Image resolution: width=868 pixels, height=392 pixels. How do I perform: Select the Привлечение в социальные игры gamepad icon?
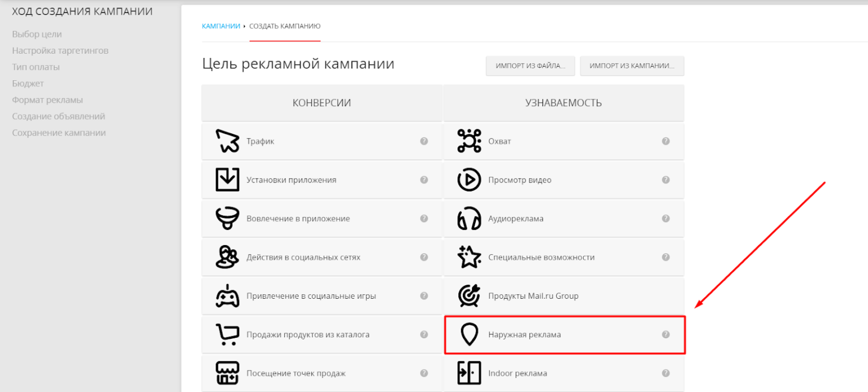point(227,296)
